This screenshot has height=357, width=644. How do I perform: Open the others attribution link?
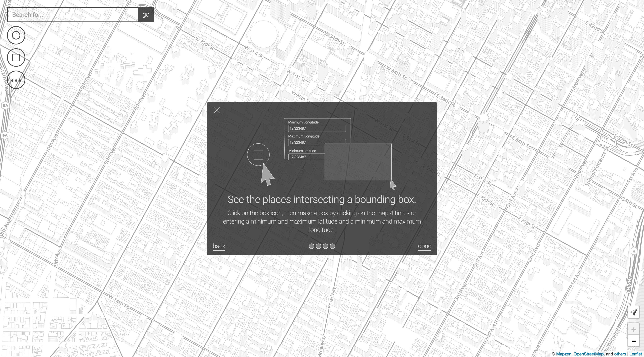(620, 354)
